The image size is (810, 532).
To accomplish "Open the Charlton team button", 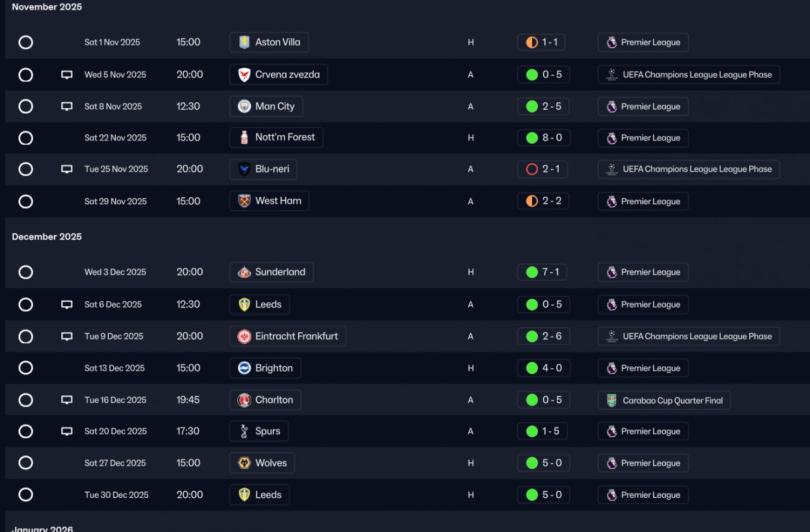I will 265,400.
